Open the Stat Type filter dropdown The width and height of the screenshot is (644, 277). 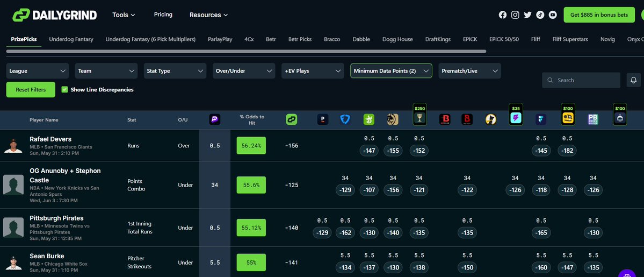click(175, 71)
